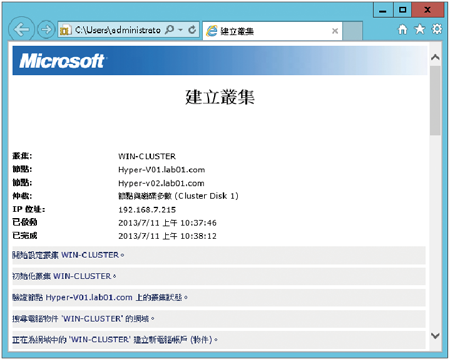Select the IP address 192.168.7.215
Viewport: 450px width, 361px height.
point(147,210)
